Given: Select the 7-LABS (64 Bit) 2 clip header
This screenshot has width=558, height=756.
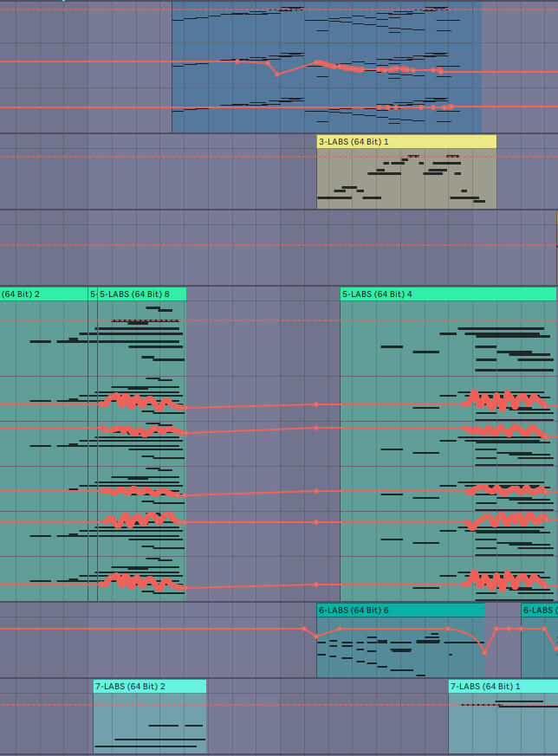Looking at the screenshot, I should tap(149, 687).
